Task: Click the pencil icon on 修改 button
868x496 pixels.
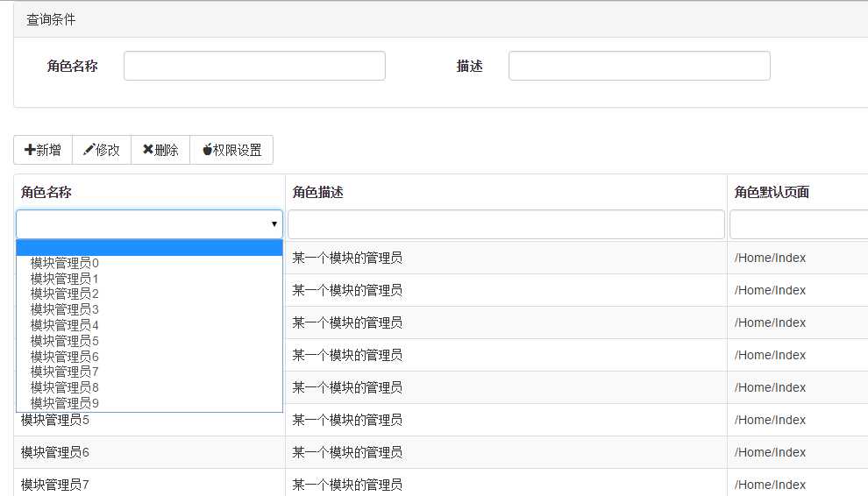Action: (x=89, y=150)
